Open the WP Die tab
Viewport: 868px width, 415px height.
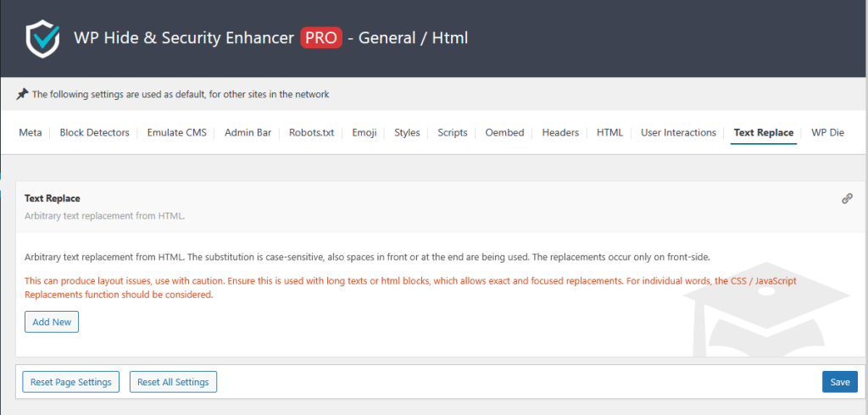(x=827, y=133)
